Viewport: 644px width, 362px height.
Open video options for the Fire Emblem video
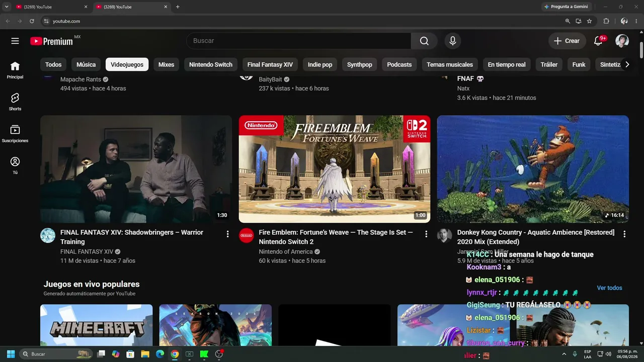(x=426, y=234)
